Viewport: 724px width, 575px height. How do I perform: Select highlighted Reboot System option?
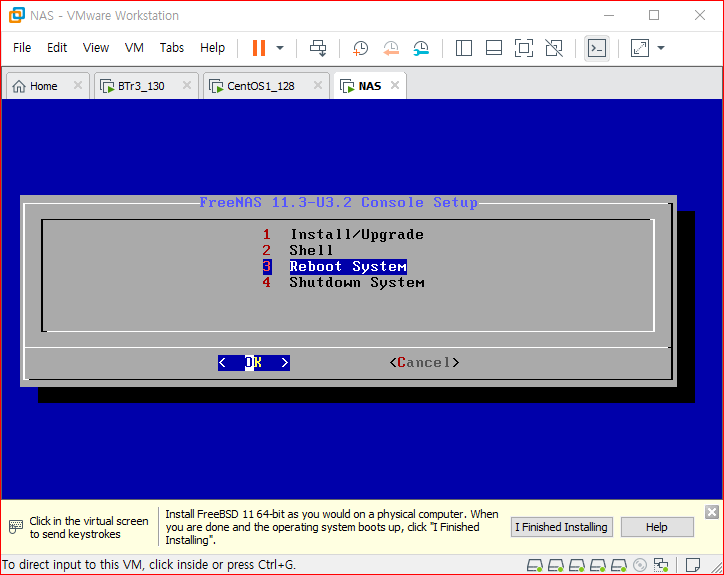coord(335,266)
